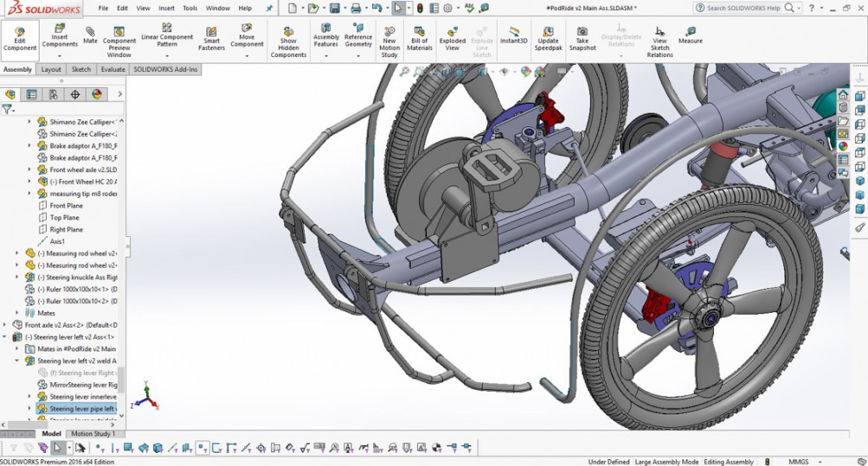Open the PropertyManager tab icon
The height and width of the screenshot is (466, 868).
[x=31, y=94]
